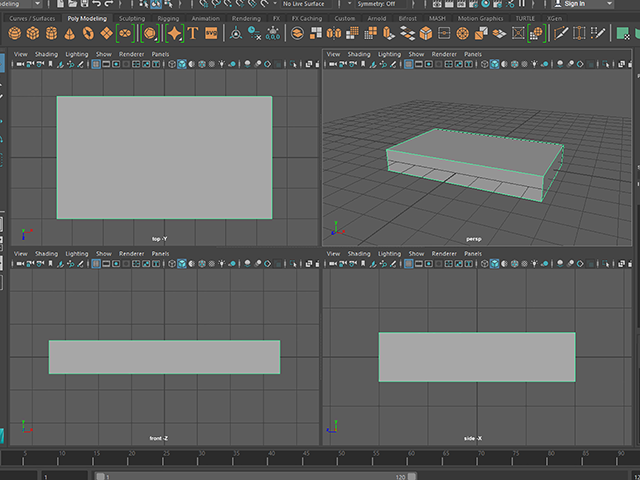Enable Snap to Grids in status line
Viewport: 640px width, 480px height.
pos(204,4)
